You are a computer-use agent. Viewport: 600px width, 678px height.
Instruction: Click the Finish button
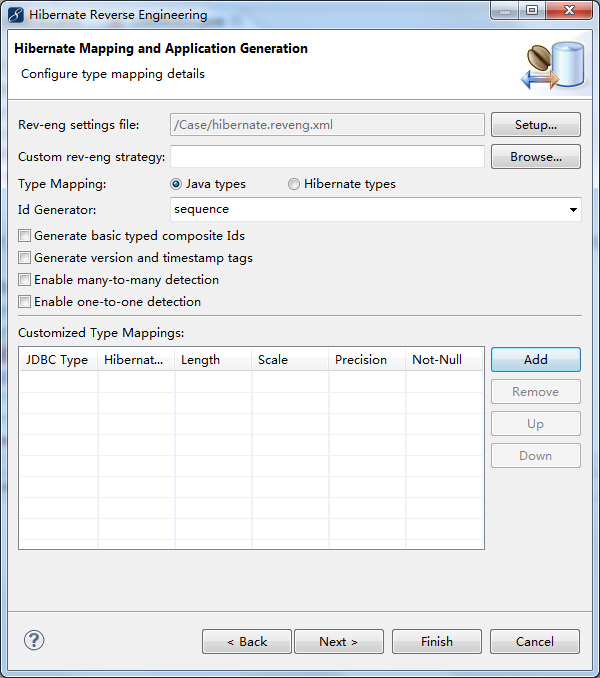[437, 641]
